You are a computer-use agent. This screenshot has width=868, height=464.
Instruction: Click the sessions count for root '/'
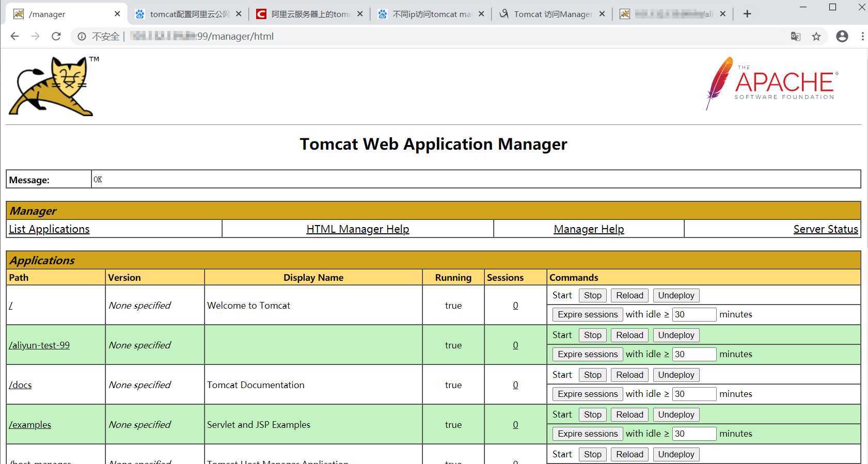pyautogui.click(x=515, y=306)
